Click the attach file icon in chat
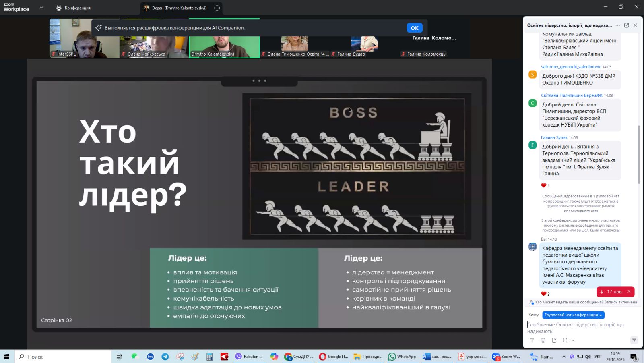The image size is (644, 363). click(x=554, y=340)
